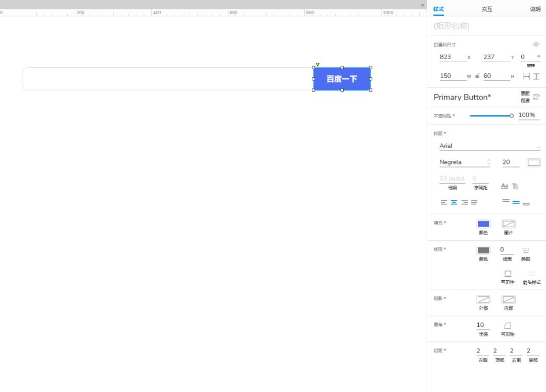546x392 pixels.
Task: Click the top padding (顶部) field
Action: 499,351
